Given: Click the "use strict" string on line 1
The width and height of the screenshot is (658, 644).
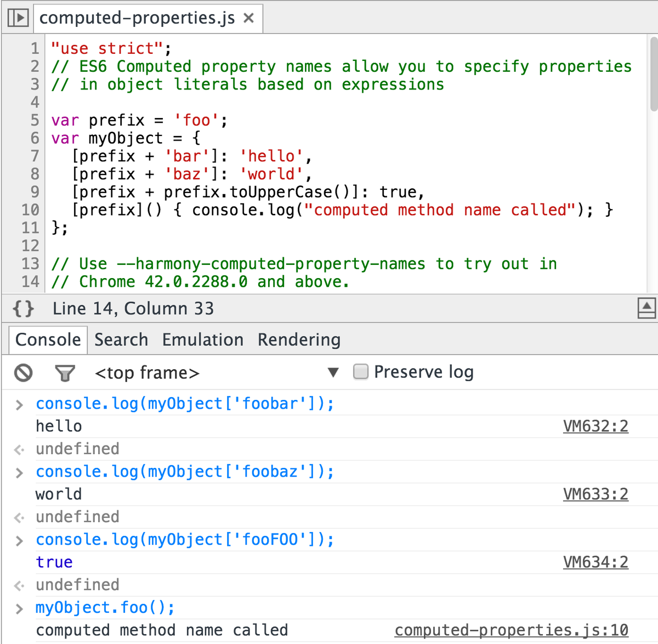Looking at the screenshot, I should pyautogui.click(x=107, y=48).
